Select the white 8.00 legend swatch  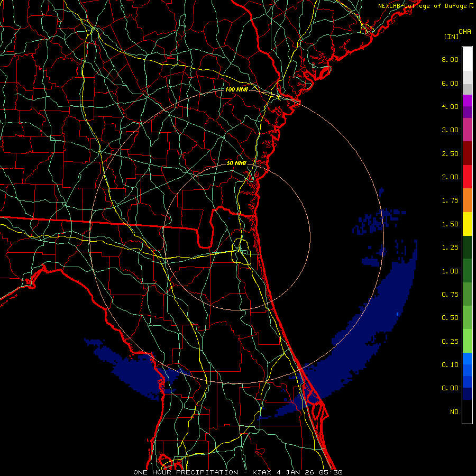[467, 59]
